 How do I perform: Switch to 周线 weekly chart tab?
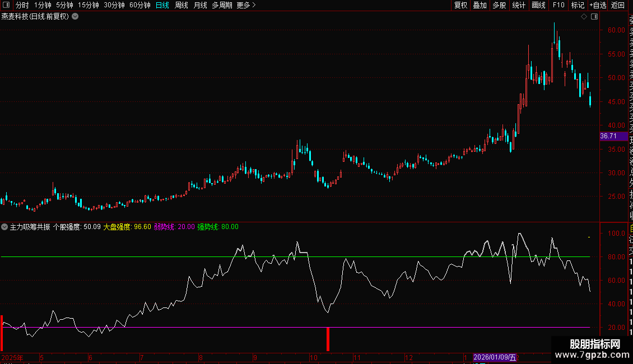[x=181, y=5]
